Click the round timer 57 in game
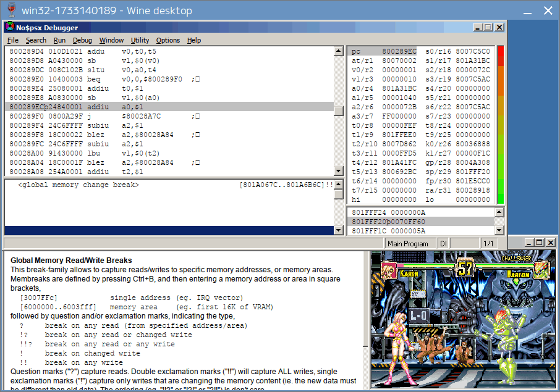 click(465, 268)
